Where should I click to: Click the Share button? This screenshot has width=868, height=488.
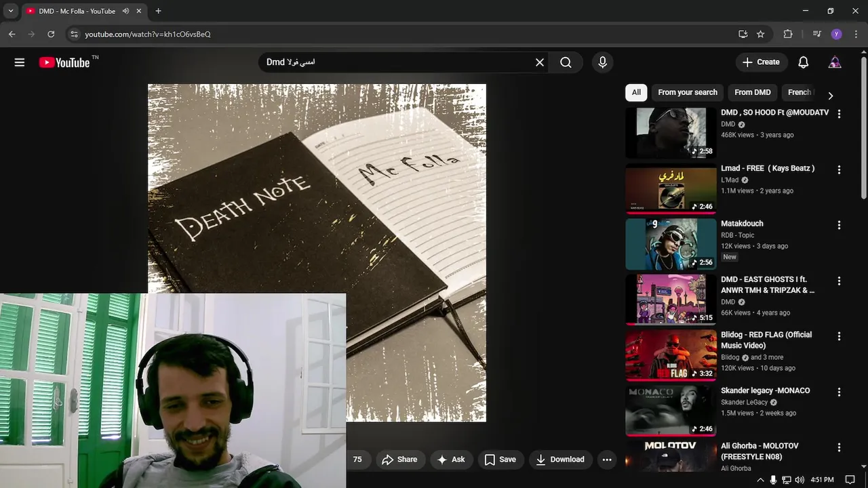coord(399,460)
